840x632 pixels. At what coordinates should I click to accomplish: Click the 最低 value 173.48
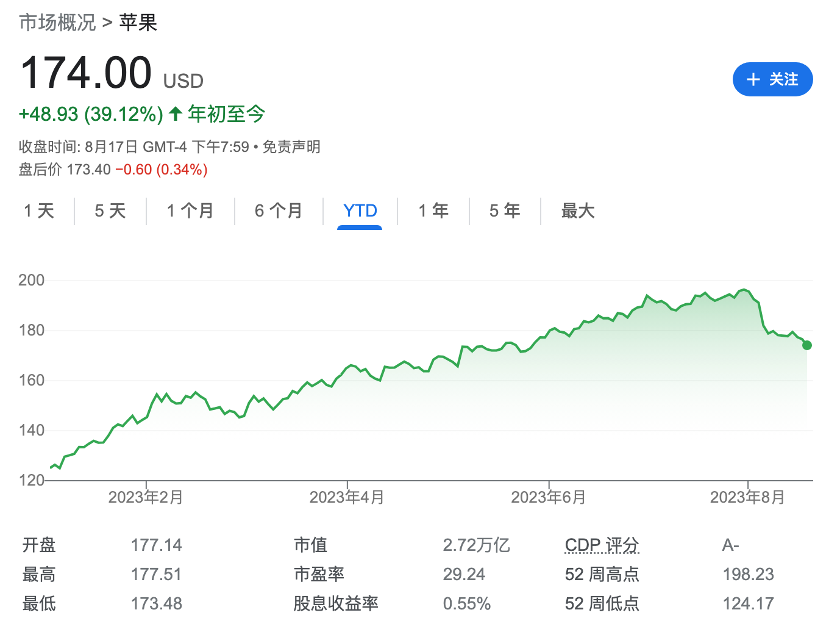(x=157, y=603)
